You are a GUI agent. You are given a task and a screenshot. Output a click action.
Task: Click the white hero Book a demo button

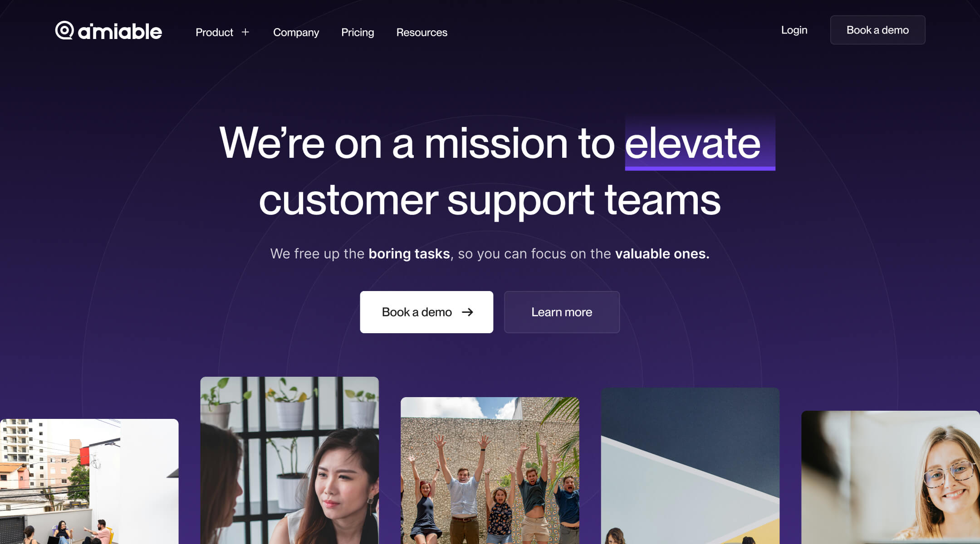click(426, 312)
